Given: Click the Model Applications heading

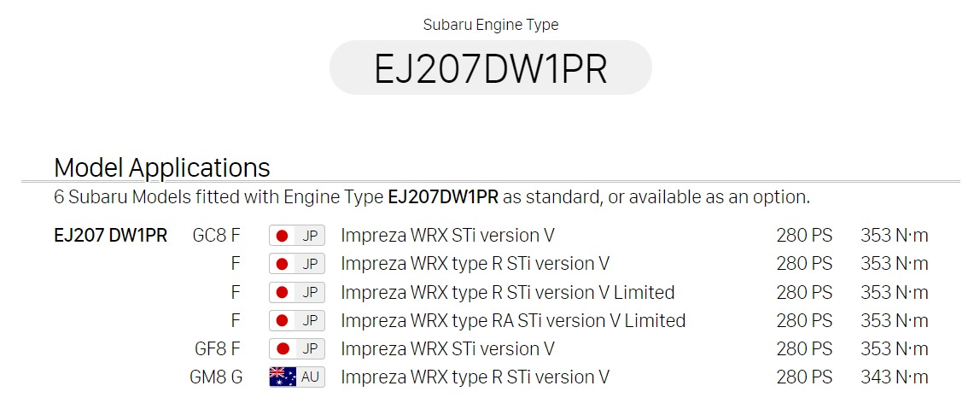Looking at the screenshot, I should [x=162, y=167].
